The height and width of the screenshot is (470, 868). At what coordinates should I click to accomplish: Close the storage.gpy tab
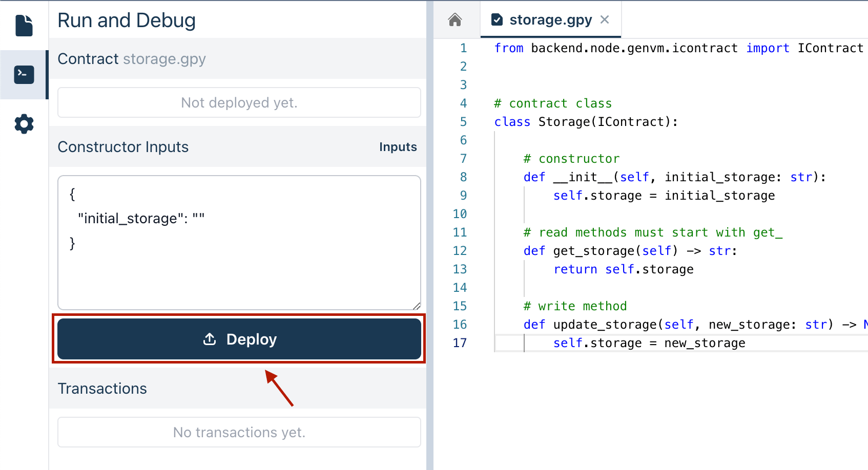click(605, 19)
